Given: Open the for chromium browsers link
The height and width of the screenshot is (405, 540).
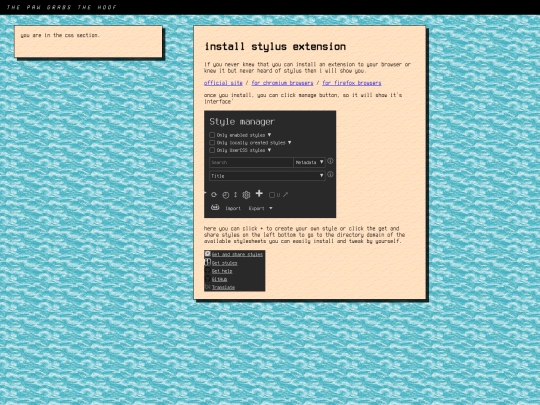Looking at the screenshot, I should 282,83.
